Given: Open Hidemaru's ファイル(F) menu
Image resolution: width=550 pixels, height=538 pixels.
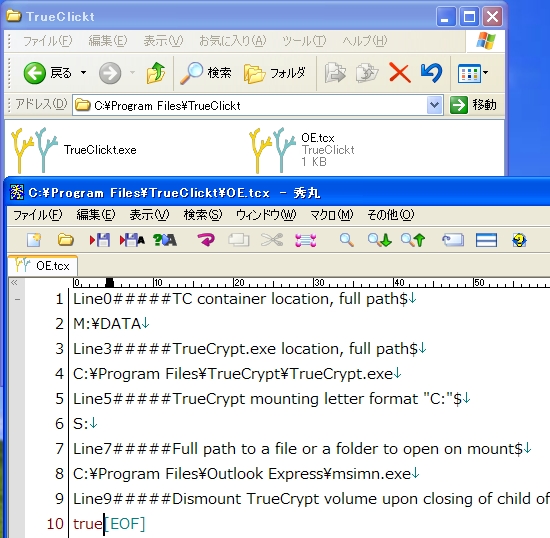Looking at the screenshot, I should (x=38, y=215).
